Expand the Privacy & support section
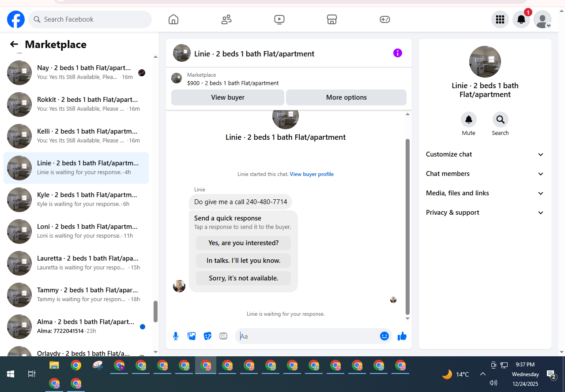The width and height of the screenshot is (565, 392). coord(485,213)
